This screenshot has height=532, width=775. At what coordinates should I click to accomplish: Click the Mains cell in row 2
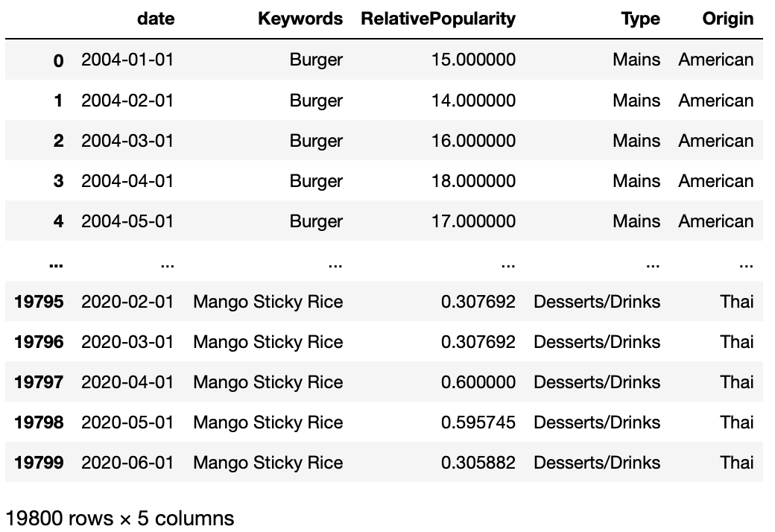coord(636,141)
